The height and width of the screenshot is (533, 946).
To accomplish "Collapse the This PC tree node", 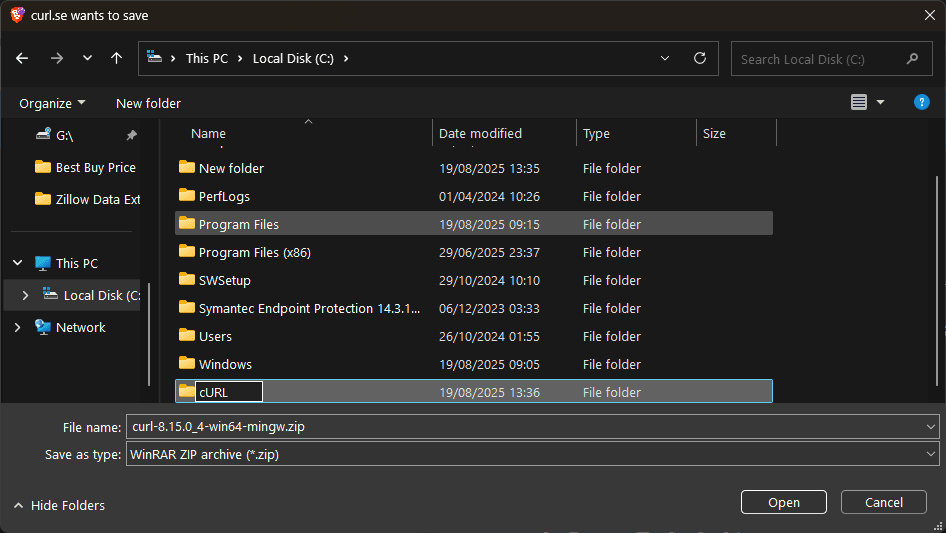I will click(x=17, y=264).
